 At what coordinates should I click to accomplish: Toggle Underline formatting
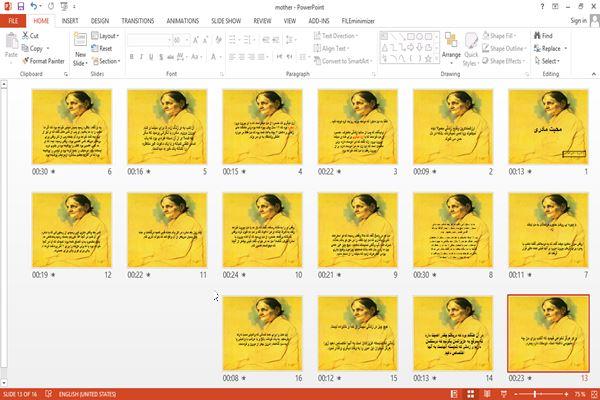tap(151, 57)
